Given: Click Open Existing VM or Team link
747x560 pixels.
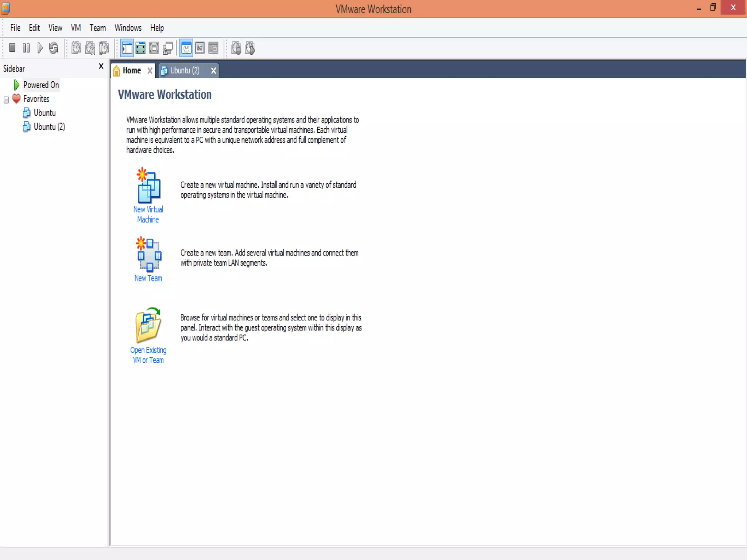Looking at the screenshot, I should [x=148, y=355].
